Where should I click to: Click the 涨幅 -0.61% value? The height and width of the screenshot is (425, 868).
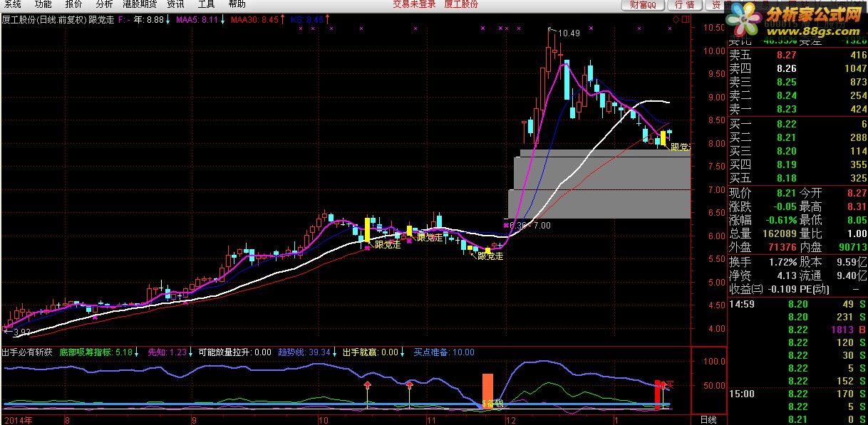tap(780, 220)
